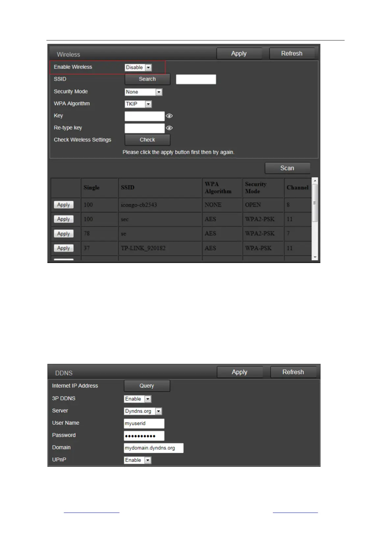Viewport: 392px width, 554px height.
Task: Open the WPA Algorithm dropdown
Action: [138, 104]
